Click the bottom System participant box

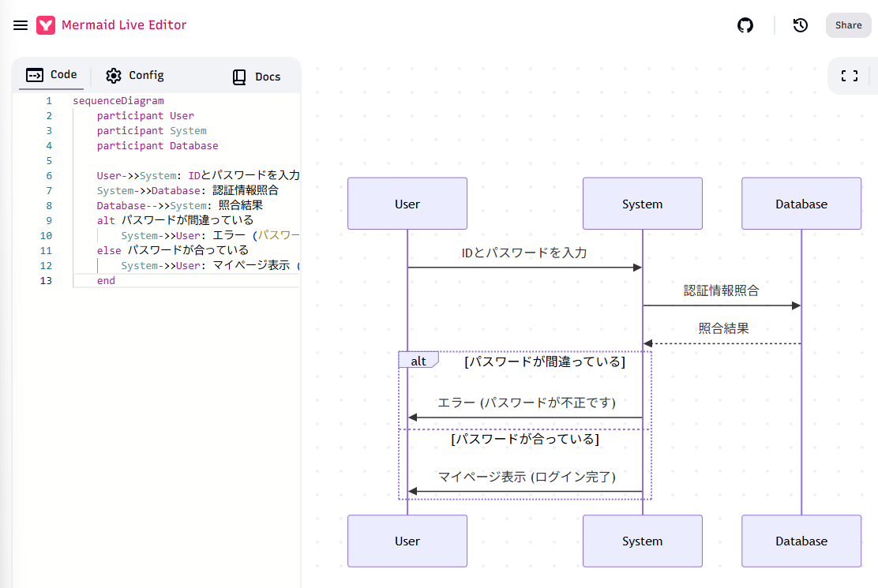click(x=642, y=541)
